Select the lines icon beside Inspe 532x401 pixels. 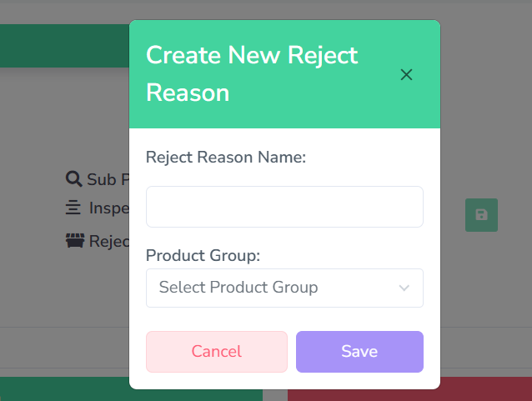point(73,208)
